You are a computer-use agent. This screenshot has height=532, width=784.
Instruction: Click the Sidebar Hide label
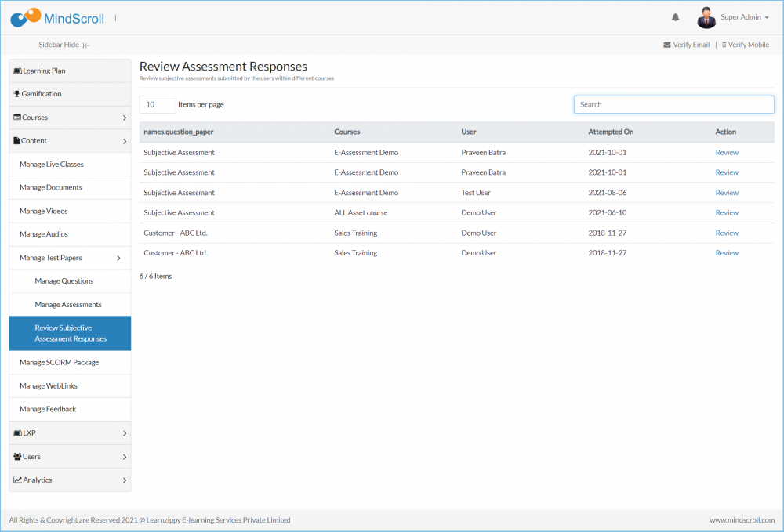(x=59, y=45)
